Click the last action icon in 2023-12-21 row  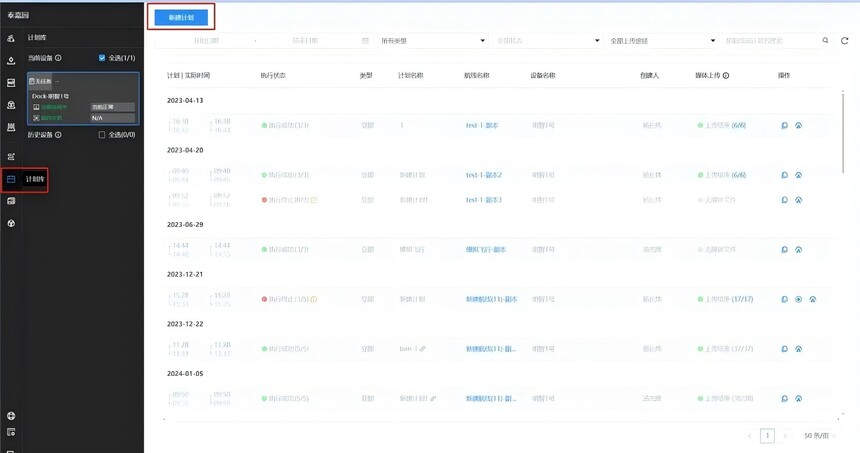click(813, 299)
